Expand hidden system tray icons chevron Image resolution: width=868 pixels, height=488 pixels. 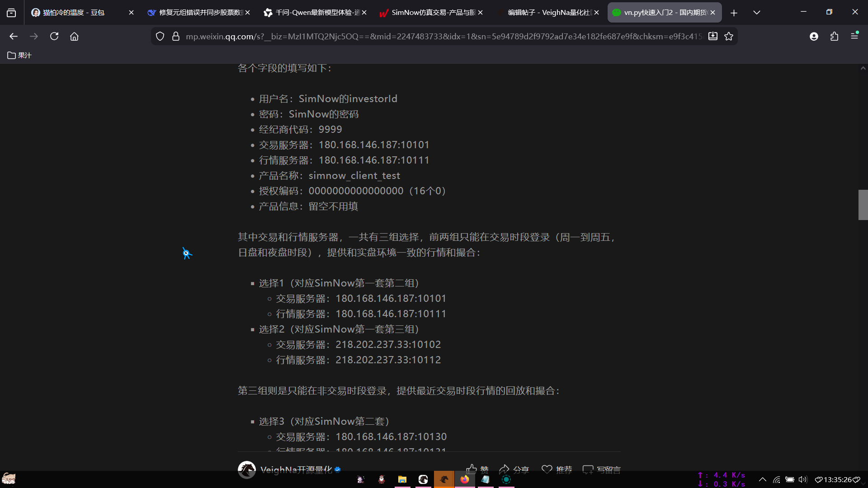tap(763, 479)
